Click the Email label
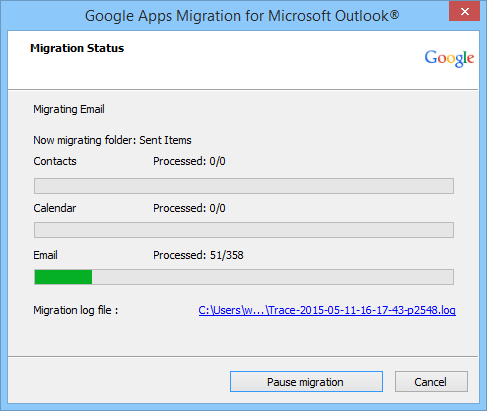Screen dimensions: 487x411 coord(45,255)
